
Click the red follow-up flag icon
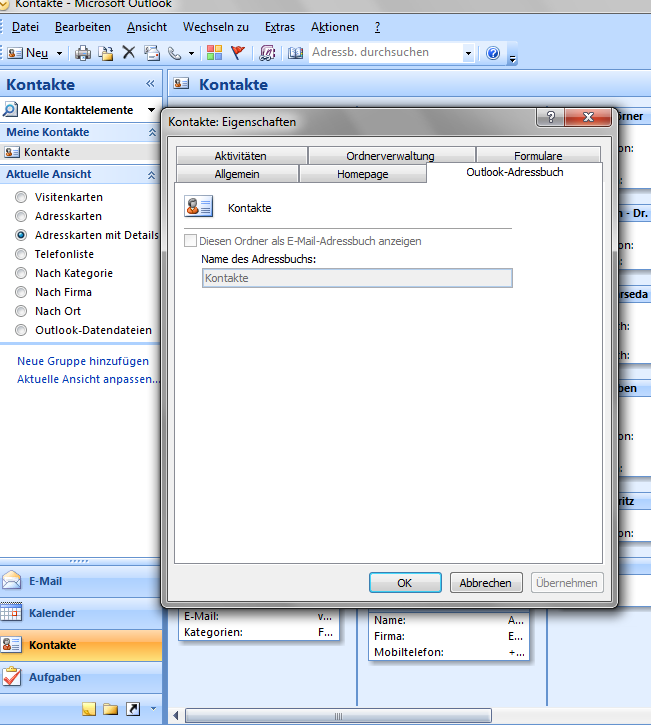(238, 53)
